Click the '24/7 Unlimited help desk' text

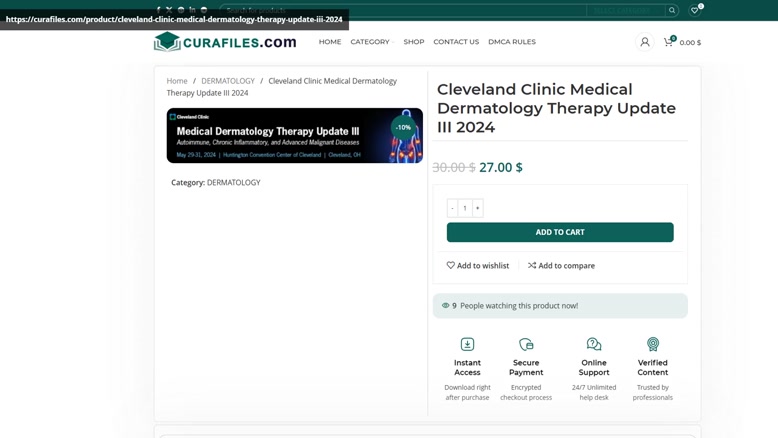coord(594,392)
